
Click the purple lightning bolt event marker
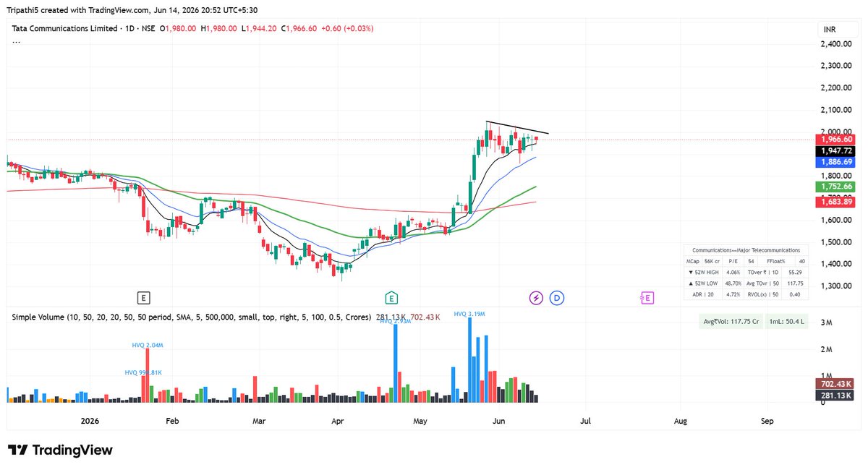(x=536, y=297)
